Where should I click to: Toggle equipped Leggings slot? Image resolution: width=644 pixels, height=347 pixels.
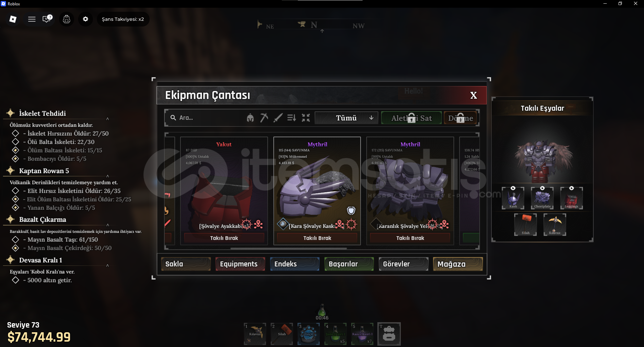pyautogui.click(x=572, y=198)
